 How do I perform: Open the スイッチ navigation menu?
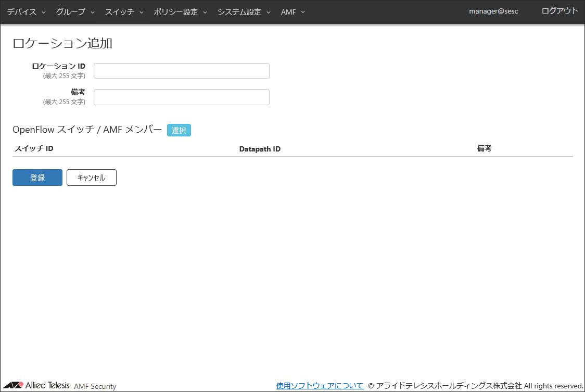(124, 12)
